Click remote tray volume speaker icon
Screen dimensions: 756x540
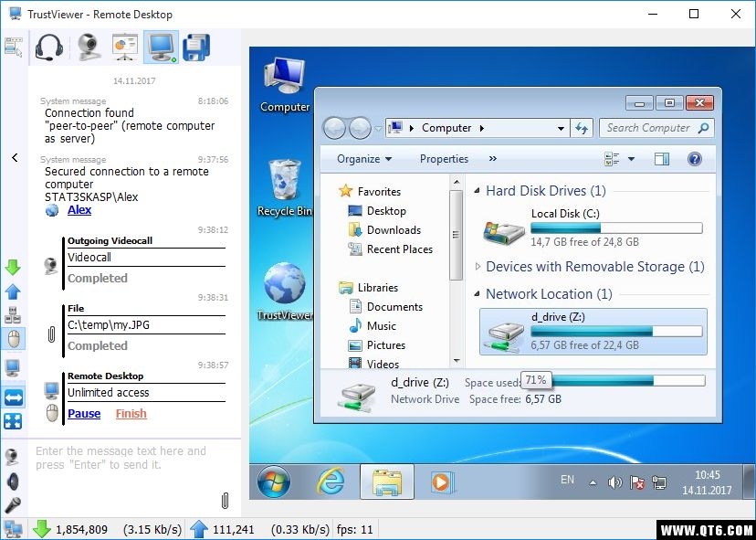[x=614, y=482]
